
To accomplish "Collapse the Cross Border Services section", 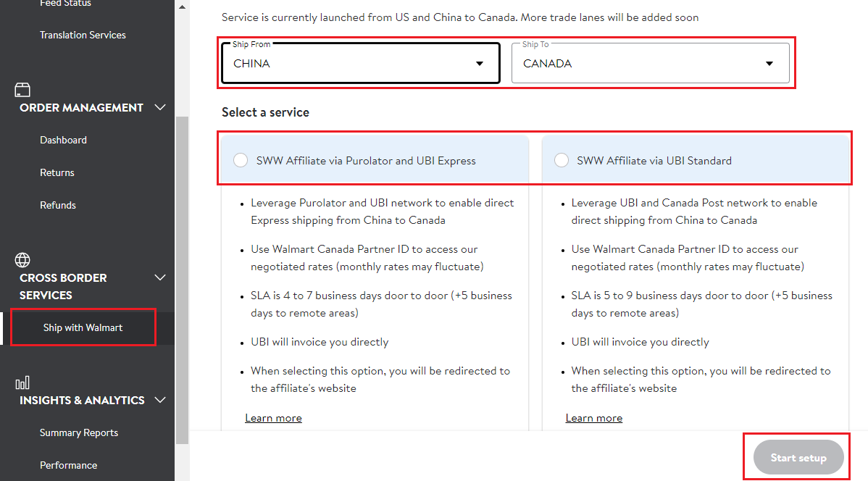I will point(160,278).
